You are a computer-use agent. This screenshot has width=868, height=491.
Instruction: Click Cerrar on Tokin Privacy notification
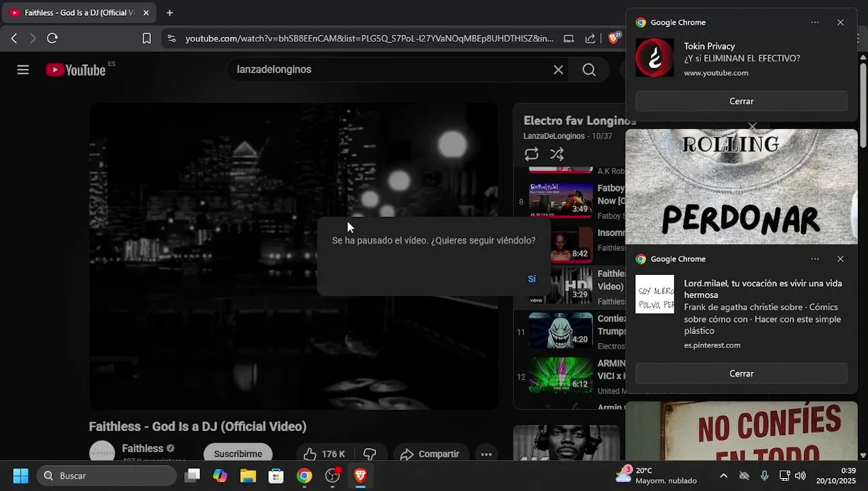pyautogui.click(x=741, y=101)
